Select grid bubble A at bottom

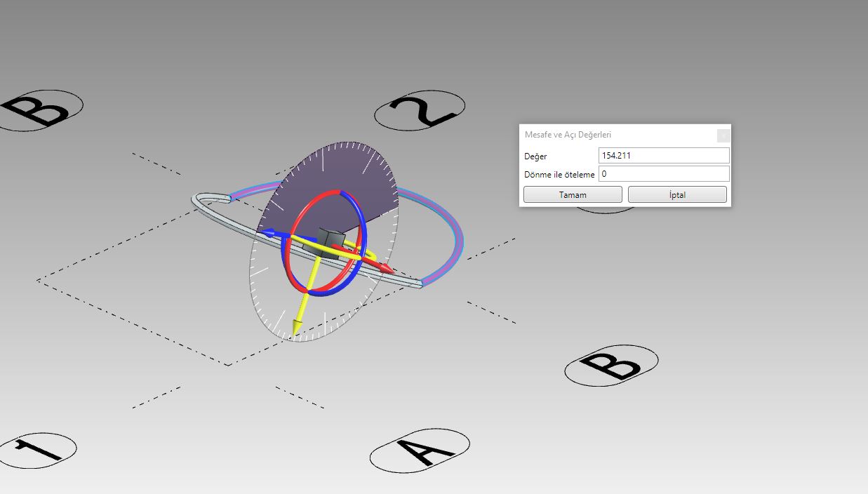(x=420, y=449)
